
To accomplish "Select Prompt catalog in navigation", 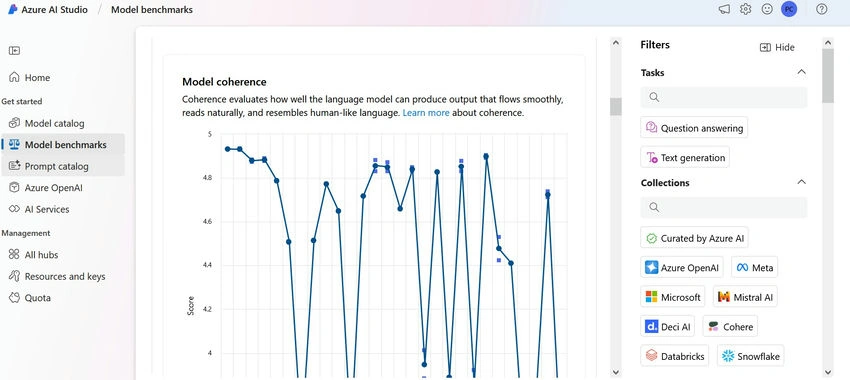I will (x=63, y=166).
